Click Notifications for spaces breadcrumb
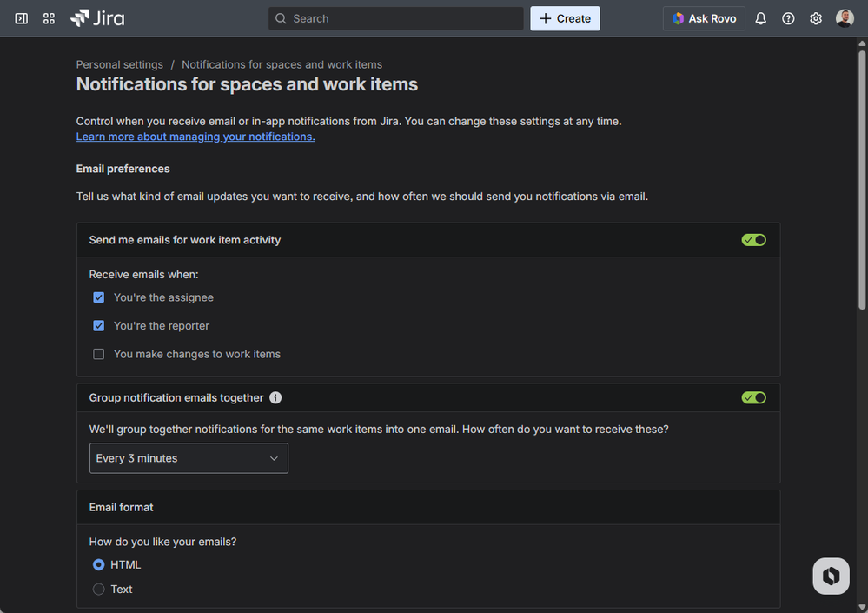This screenshot has width=868, height=613. (x=282, y=64)
